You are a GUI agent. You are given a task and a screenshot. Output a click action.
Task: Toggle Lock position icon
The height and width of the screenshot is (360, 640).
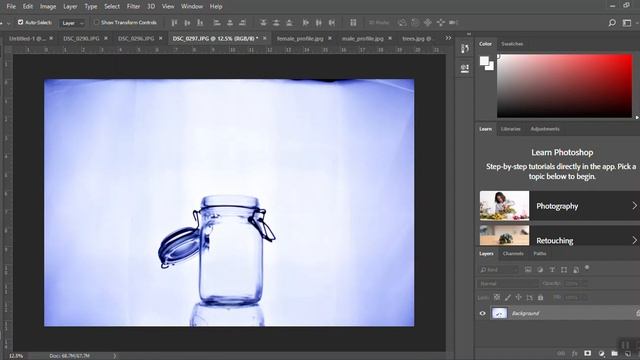(x=518, y=298)
